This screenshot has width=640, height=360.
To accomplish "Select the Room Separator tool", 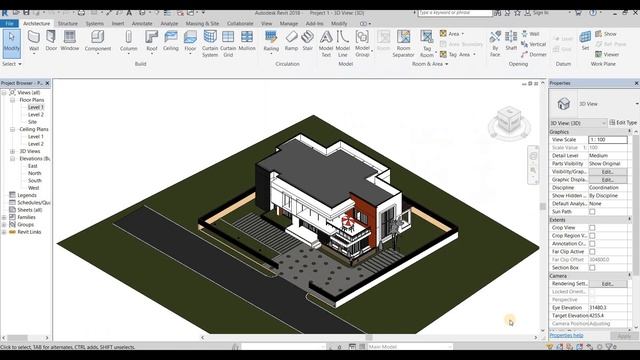I will (403, 43).
